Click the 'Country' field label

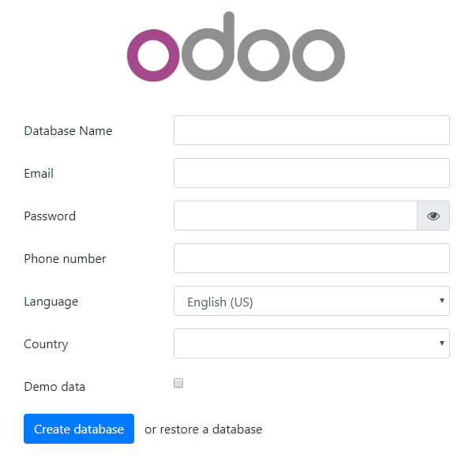click(46, 344)
